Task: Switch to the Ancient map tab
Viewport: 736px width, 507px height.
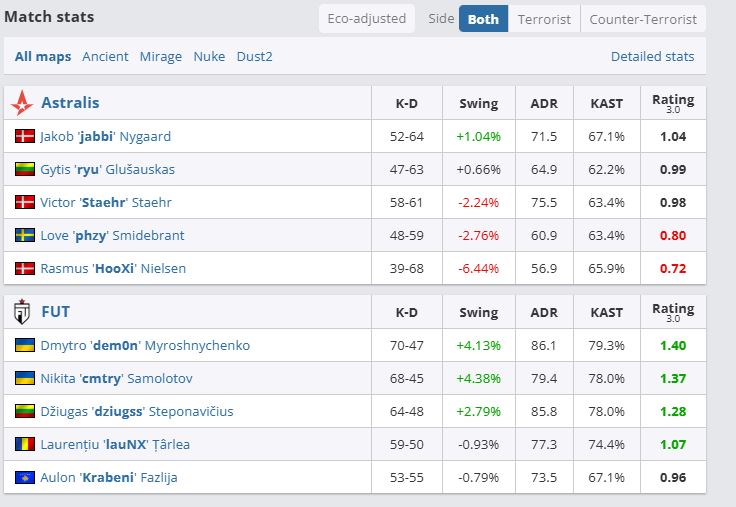Action: [105, 56]
